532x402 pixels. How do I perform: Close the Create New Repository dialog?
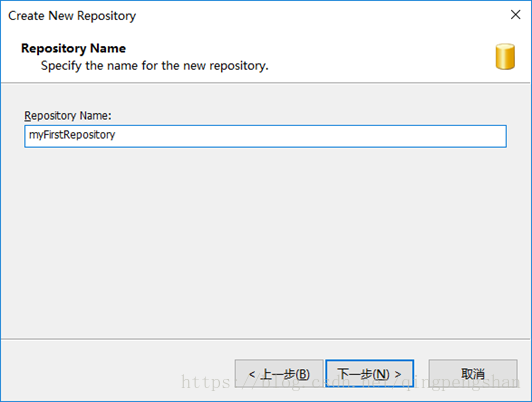coord(515,15)
